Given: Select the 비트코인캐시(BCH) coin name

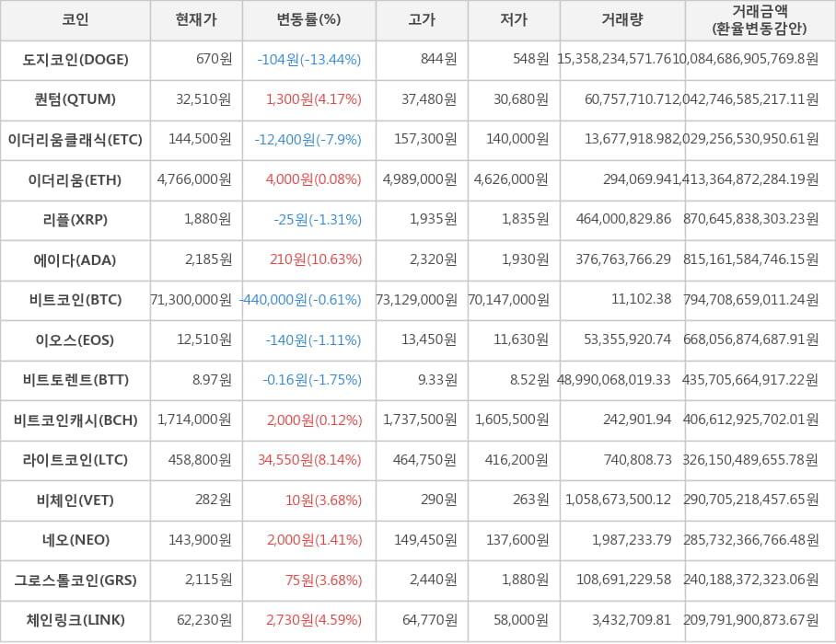Looking at the screenshot, I should pos(75,420).
